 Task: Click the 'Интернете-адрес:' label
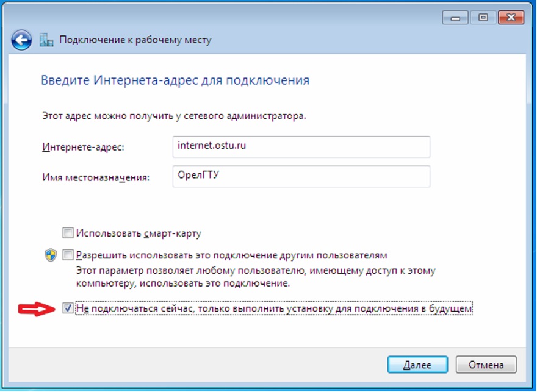82,148
